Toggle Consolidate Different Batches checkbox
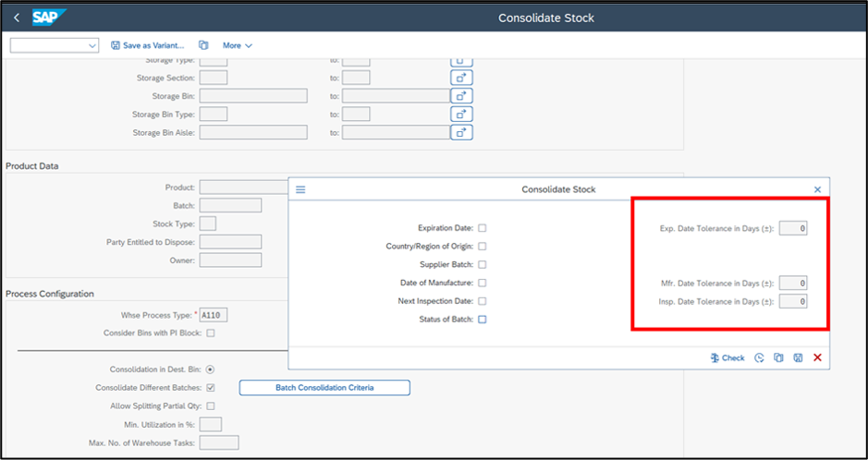The width and height of the screenshot is (868, 460). coord(211,388)
